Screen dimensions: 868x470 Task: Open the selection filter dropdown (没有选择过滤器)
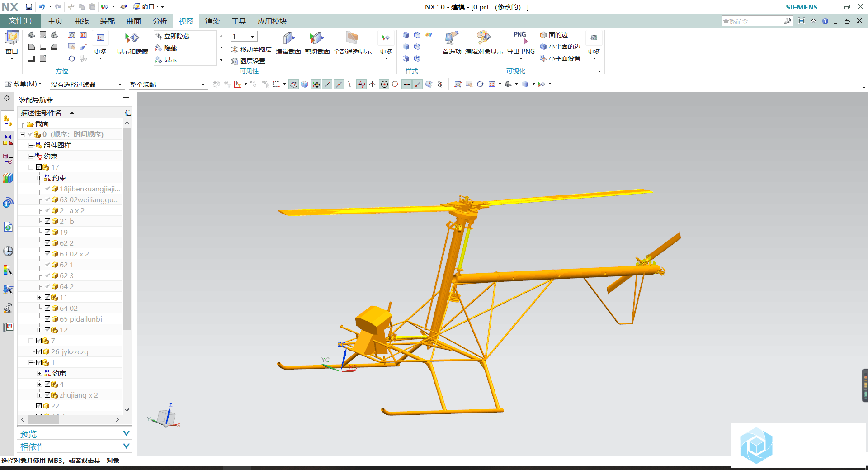click(87, 84)
